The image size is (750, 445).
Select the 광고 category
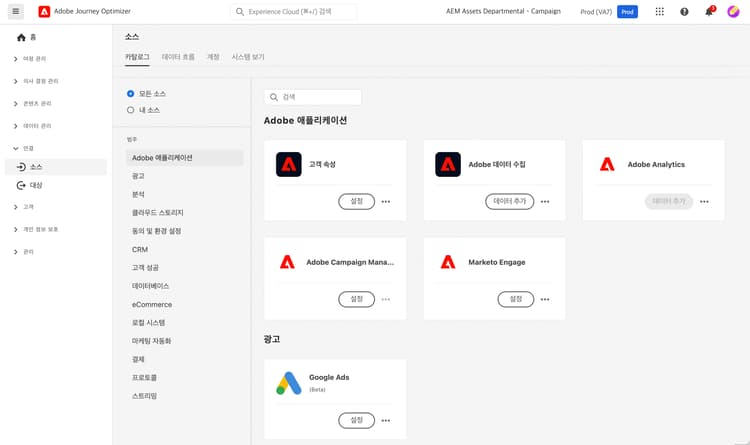click(138, 176)
